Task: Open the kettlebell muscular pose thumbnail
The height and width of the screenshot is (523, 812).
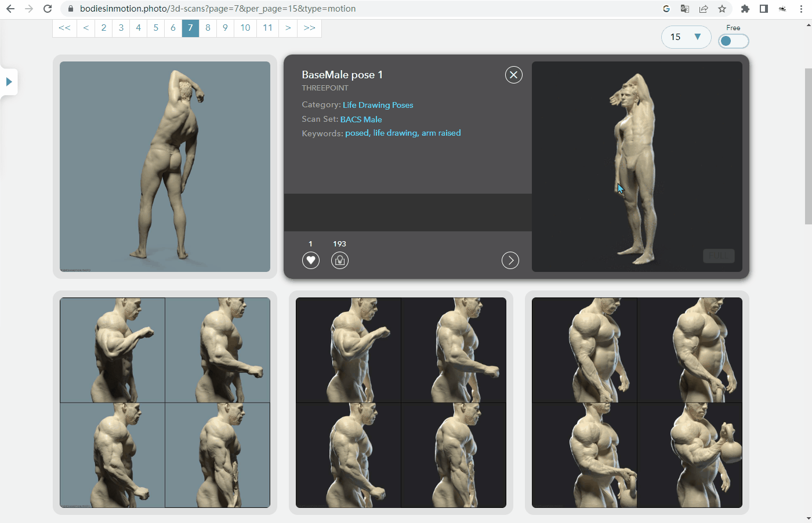Action: point(637,403)
